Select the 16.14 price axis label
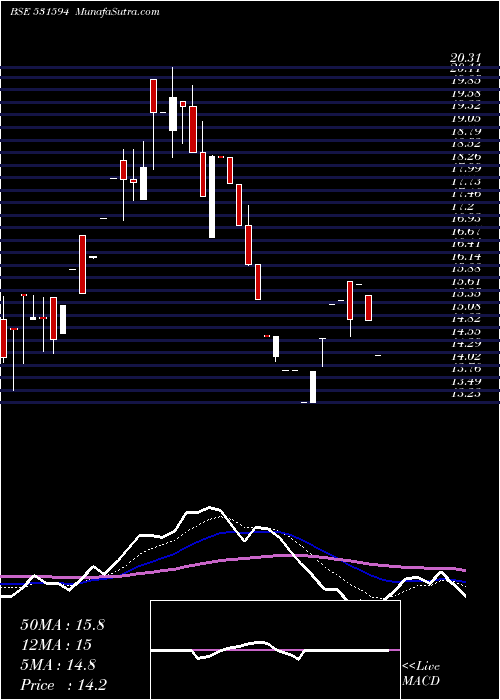Viewport: 500px width, 700px height. pyautogui.click(x=466, y=257)
